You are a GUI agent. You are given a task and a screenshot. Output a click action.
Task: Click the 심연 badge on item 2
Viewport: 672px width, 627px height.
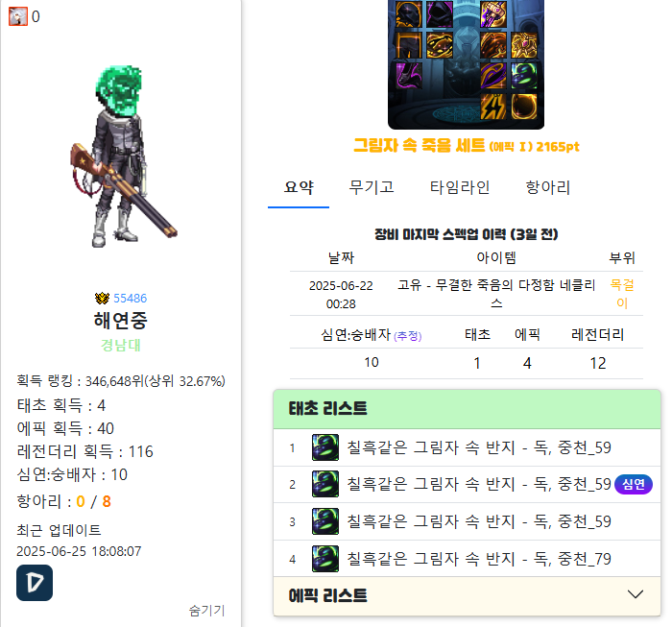(634, 484)
